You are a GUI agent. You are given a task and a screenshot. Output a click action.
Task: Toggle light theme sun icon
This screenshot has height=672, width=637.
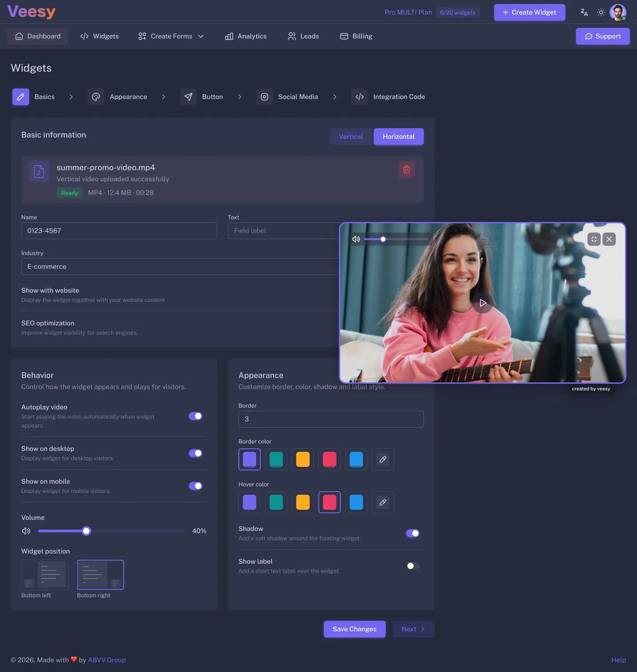point(601,12)
